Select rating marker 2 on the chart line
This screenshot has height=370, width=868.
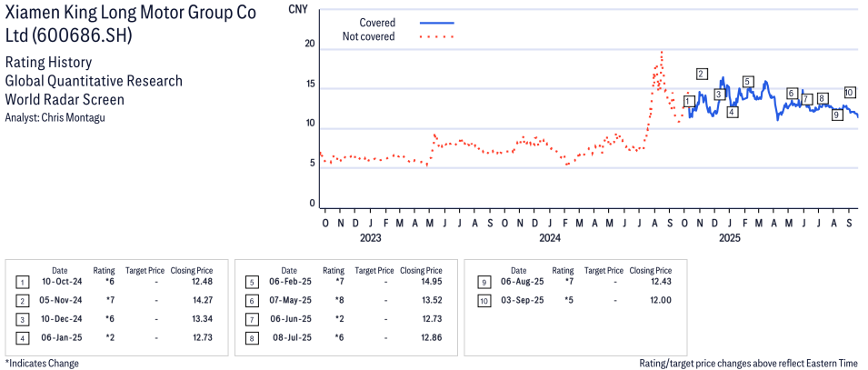(x=702, y=74)
